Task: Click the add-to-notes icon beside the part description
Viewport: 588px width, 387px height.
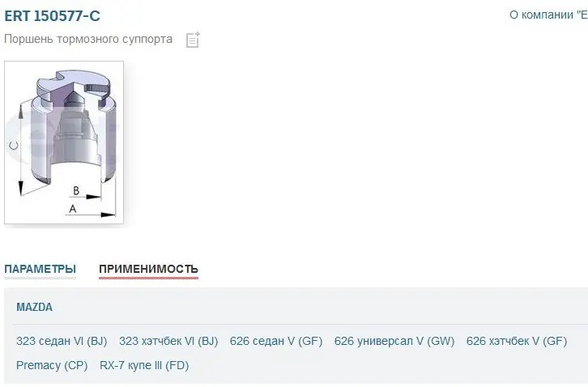Action: (193, 40)
